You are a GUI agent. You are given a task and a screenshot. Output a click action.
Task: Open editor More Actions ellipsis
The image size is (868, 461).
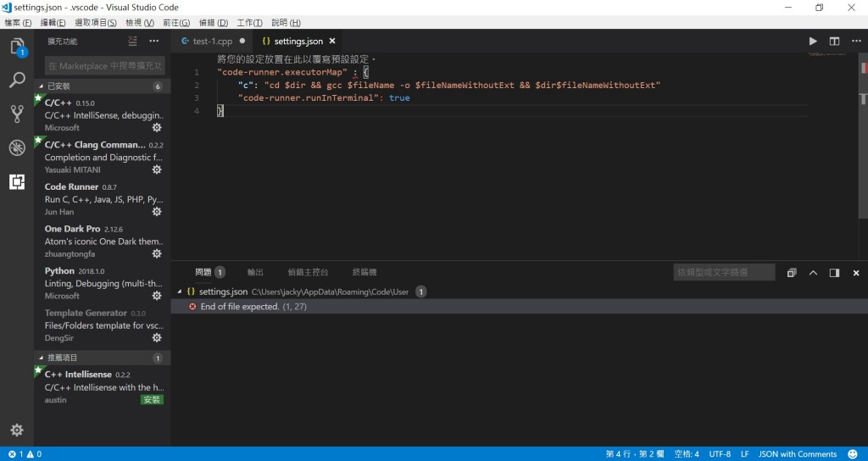click(856, 41)
